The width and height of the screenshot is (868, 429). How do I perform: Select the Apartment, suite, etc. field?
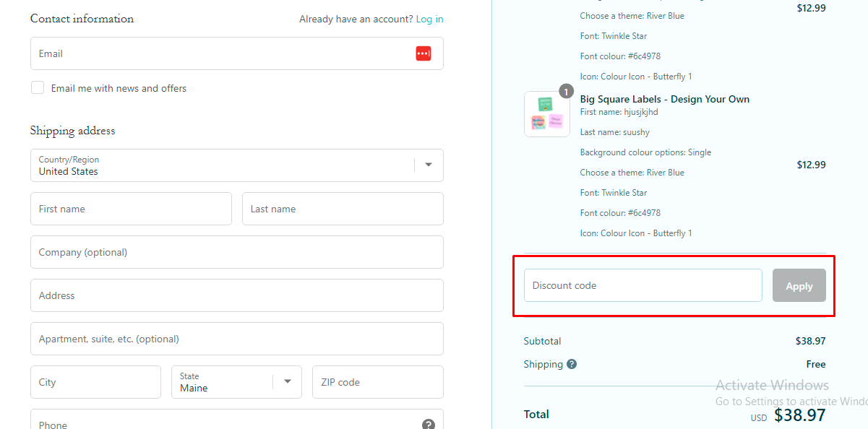coord(237,339)
